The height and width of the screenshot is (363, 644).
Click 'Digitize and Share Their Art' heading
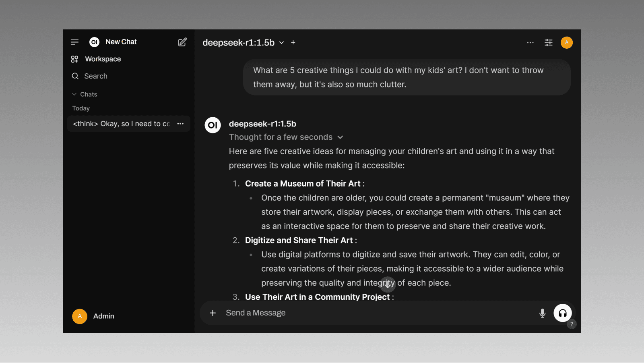[x=299, y=241]
